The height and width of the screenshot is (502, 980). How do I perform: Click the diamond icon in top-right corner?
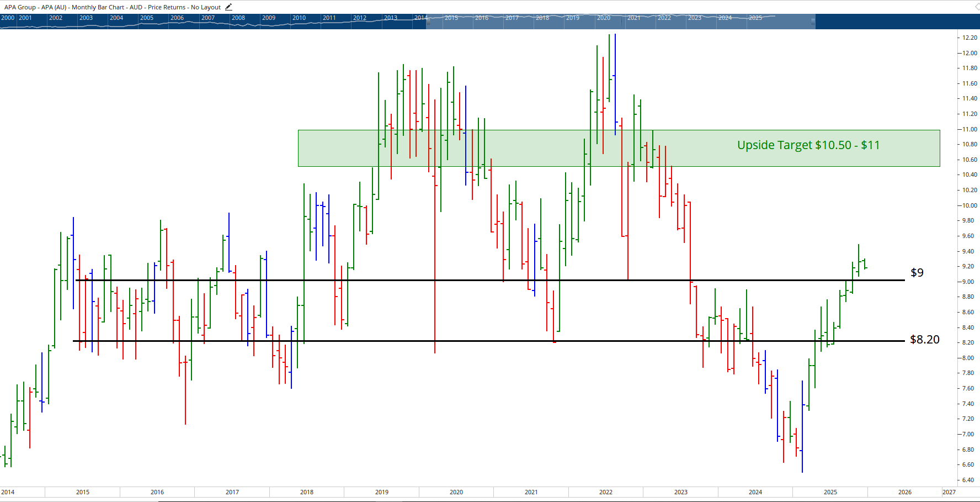point(977,7)
